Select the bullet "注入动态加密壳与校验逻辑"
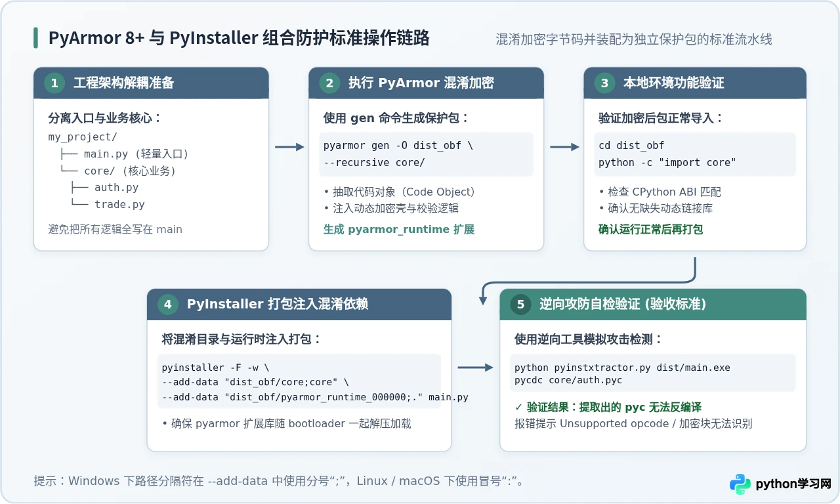 click(x=391, y=208)
